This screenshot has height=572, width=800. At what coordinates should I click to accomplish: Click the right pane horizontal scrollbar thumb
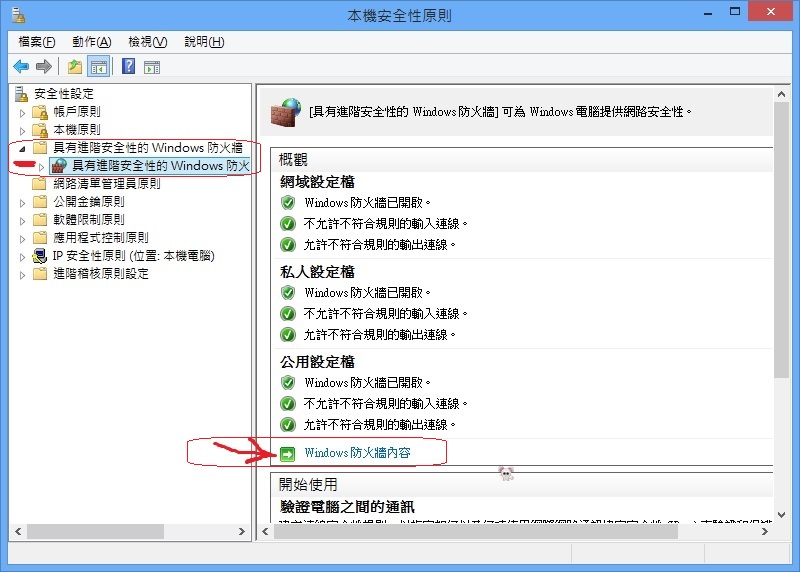coord(476,532)
